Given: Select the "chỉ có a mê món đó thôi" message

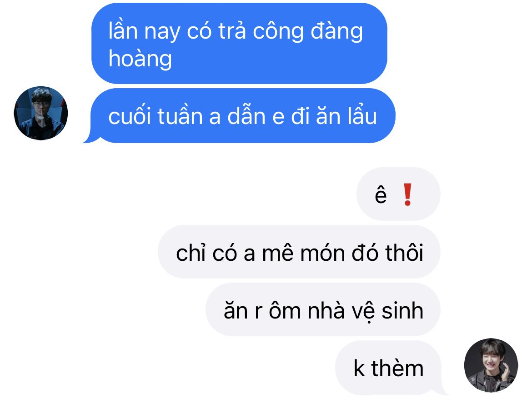Looking at the screenshot, I should tap(299, 252).
